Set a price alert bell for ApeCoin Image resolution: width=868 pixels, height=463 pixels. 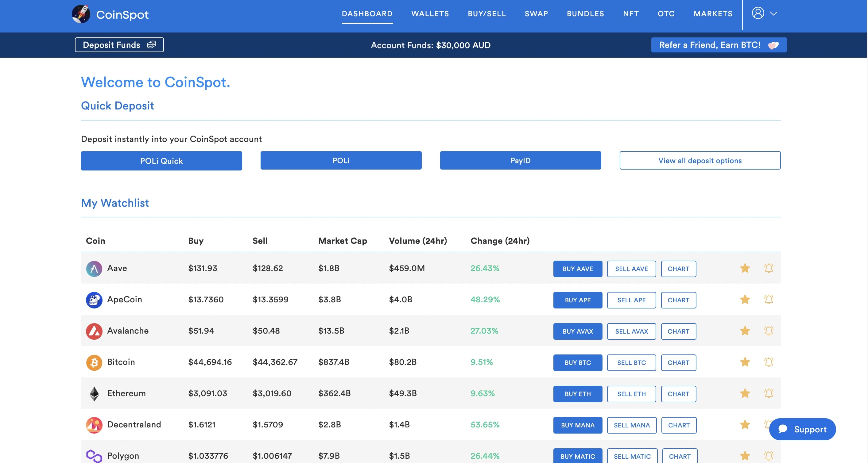click(x=769, y=299)
